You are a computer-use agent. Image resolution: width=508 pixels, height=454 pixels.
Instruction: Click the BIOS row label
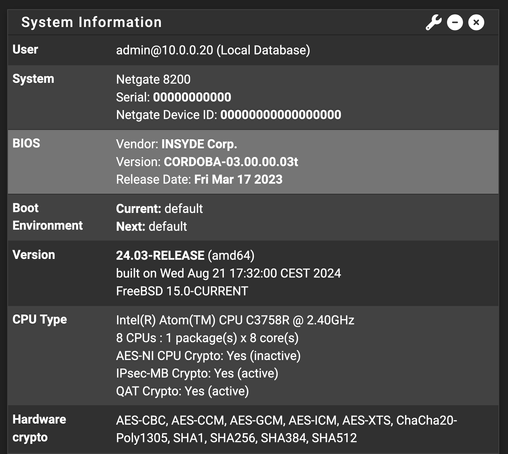[x=26, y=143]
